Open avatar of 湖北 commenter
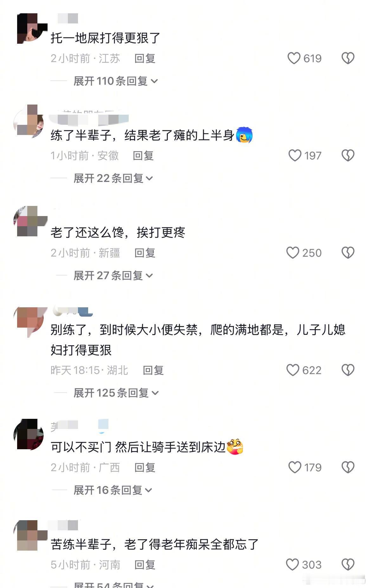This screenshot has height=588, width=369. (x=30, y=322)
